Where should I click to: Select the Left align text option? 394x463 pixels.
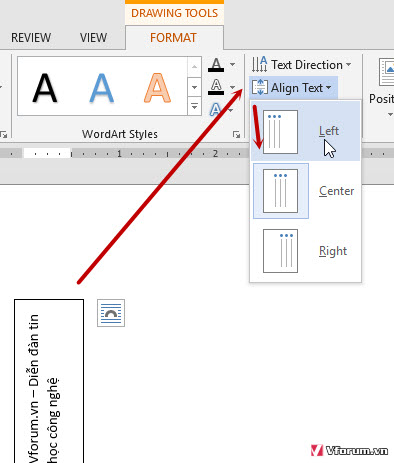tap(305, 131)
